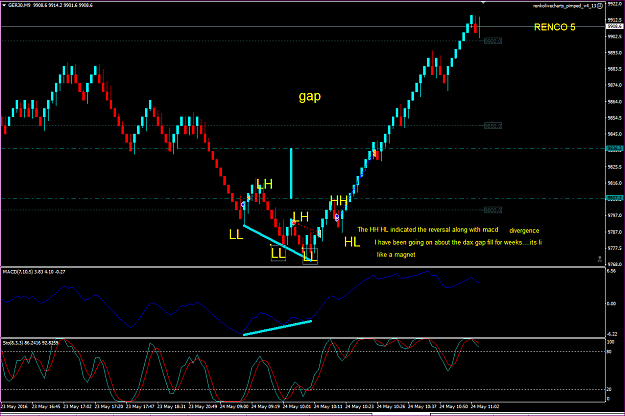This screenshot has height=416, width=625.
Task: Click the annotation about dax gap fill
Action: click(x=458, y=242)
